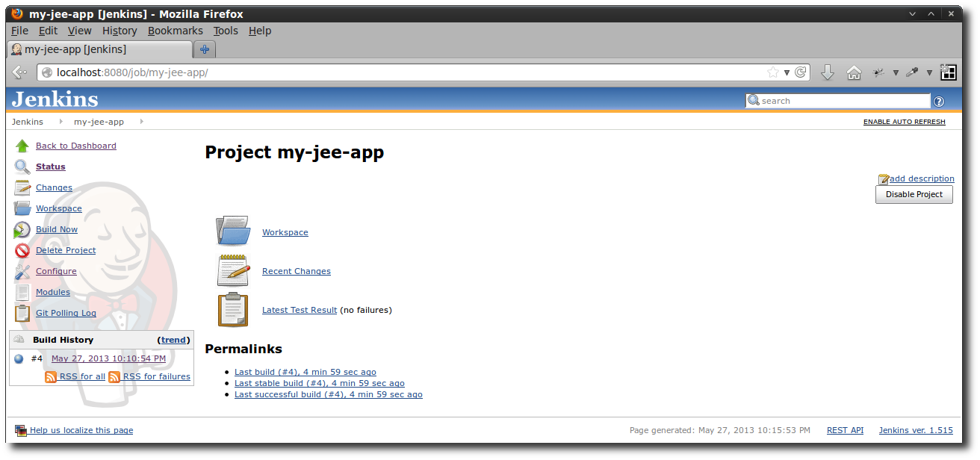980x460 pixels.
Task: Click inside the Jenkins search field
Action: pyautogui.click(x=837, y=100)
